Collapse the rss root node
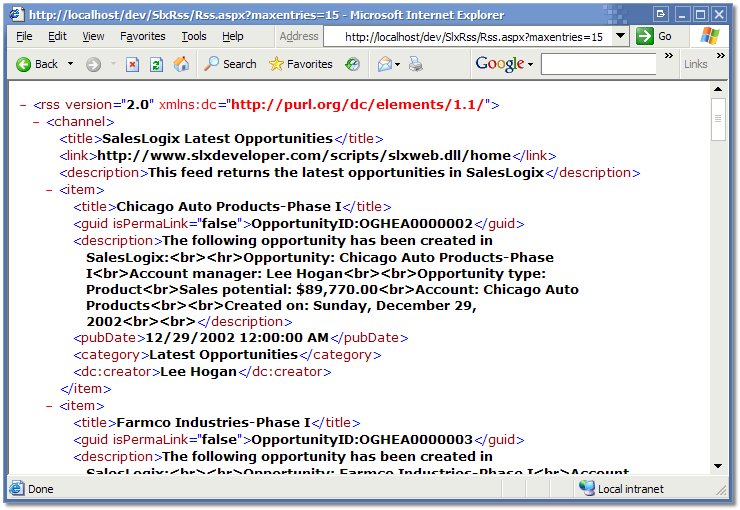The height and width of the screenshot is (510, 740). tap(23, 105)
